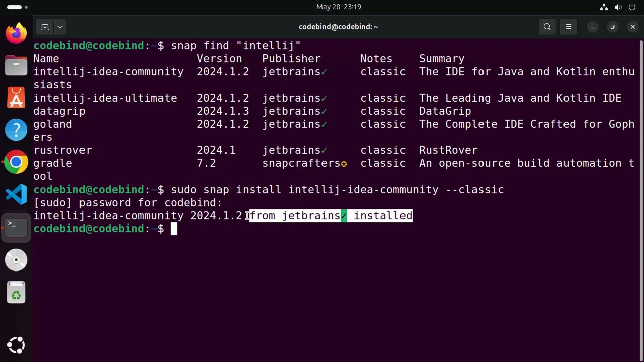Minimize the terminal window
The height and width of the screenshot is (362, 644).
[x=593, y=27]
